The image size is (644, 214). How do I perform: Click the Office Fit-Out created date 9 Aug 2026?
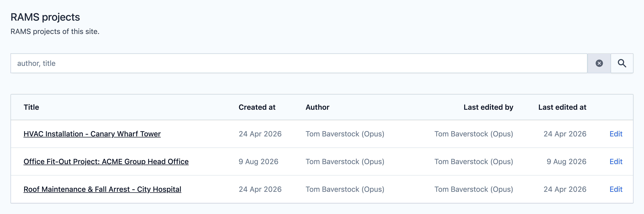click(258, 162)
